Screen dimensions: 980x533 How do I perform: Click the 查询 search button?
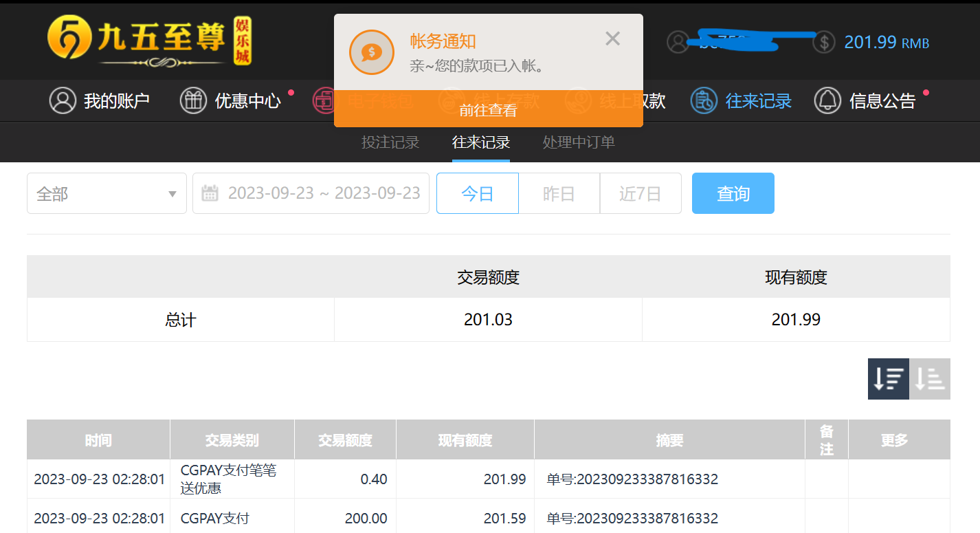(733, 193)
